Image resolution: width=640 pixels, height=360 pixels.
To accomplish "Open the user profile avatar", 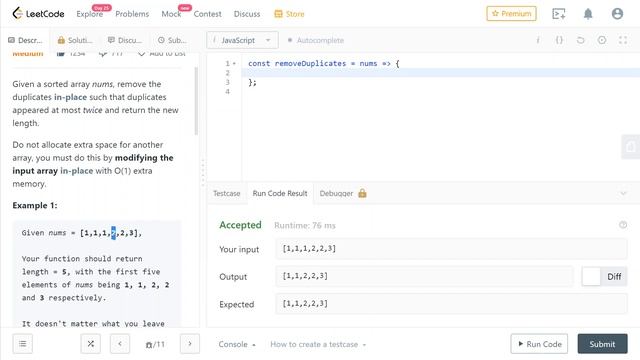I will click(x=617, y=13).
